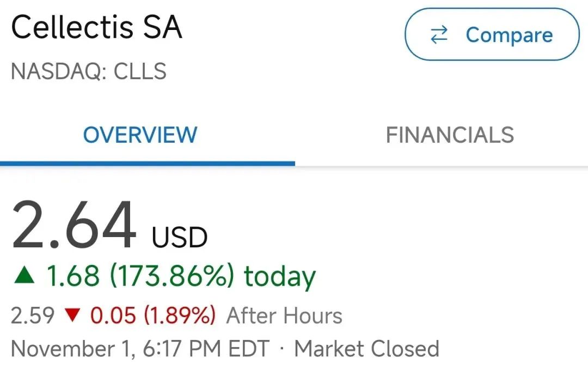Open the FINANCIALS tab
This screenshot has height=382, width=588.
[x=450, y=135]
